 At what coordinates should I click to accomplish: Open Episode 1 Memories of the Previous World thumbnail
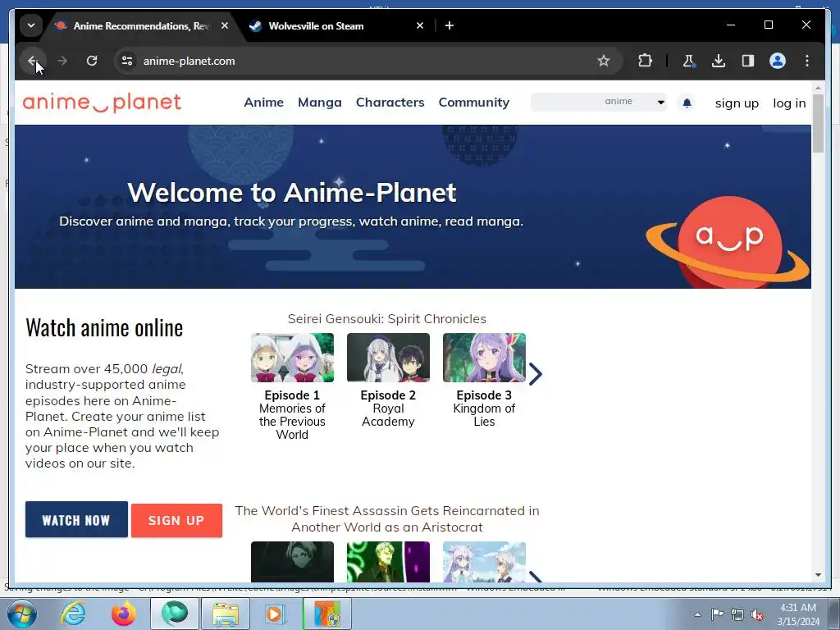click(x=292, y=358)
